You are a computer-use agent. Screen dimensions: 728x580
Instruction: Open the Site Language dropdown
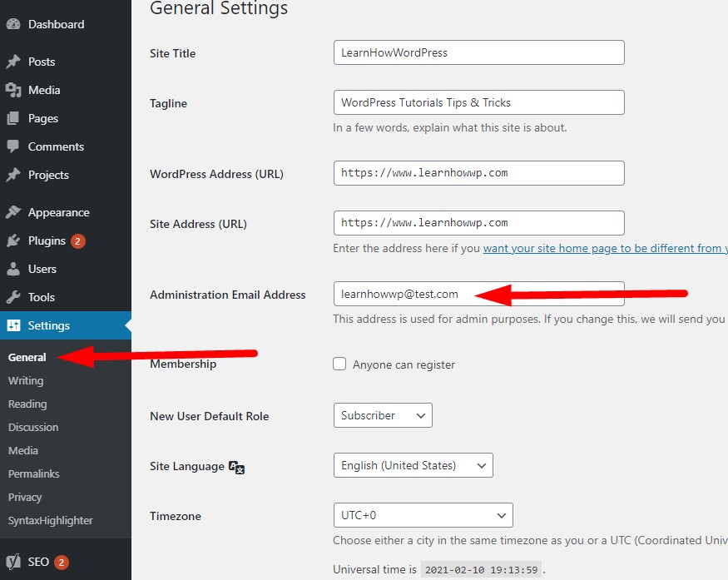point(414,465)
